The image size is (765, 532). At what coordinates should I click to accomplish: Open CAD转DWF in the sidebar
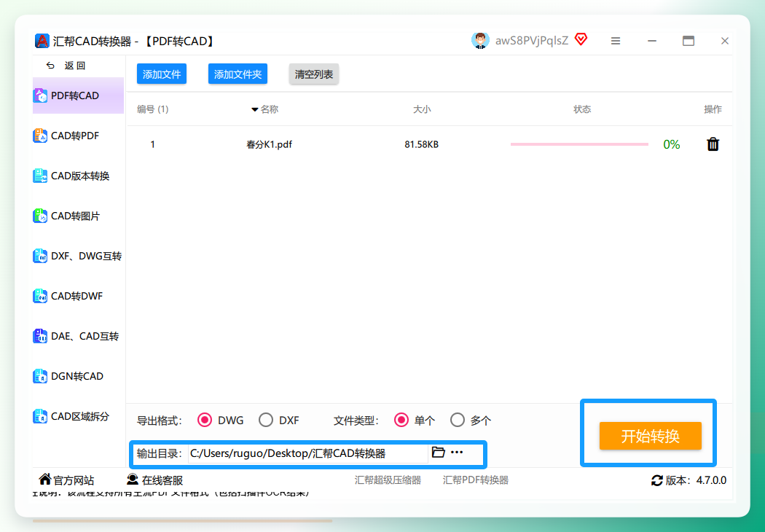tap(78, 296)
